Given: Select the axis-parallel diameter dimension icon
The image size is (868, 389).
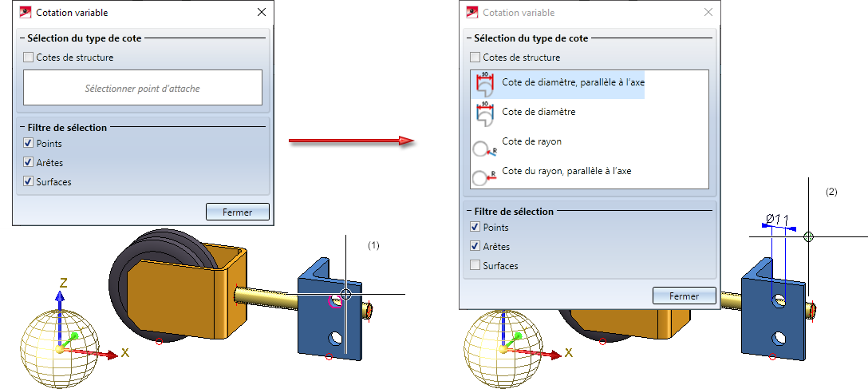Looking at the screenshot, I should coord(485,84).
